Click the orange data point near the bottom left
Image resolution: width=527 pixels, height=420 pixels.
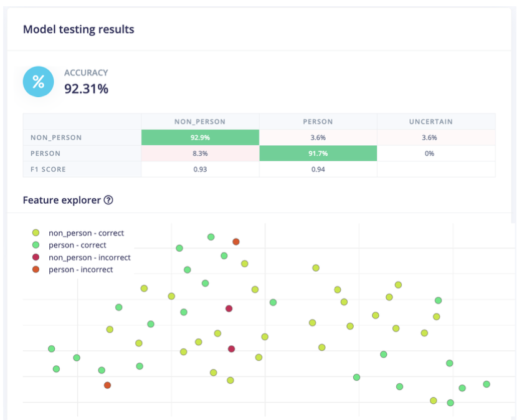[x=107, y=386]
